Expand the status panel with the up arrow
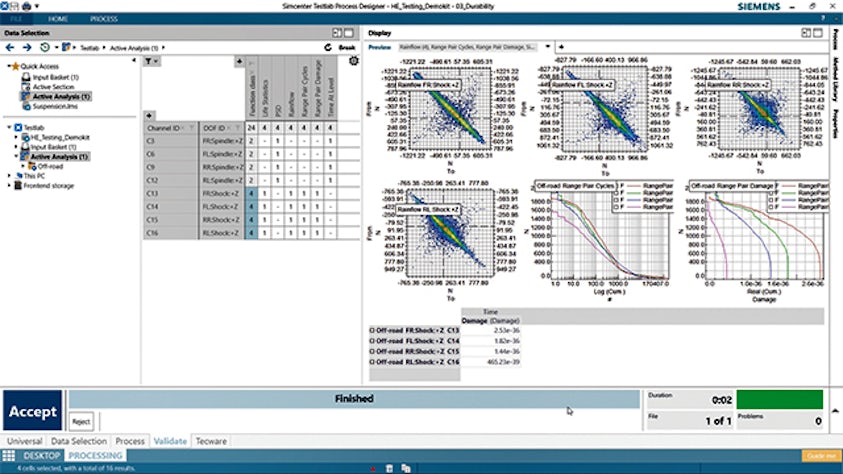Screen dimensions: 843x474 point(835,411)
